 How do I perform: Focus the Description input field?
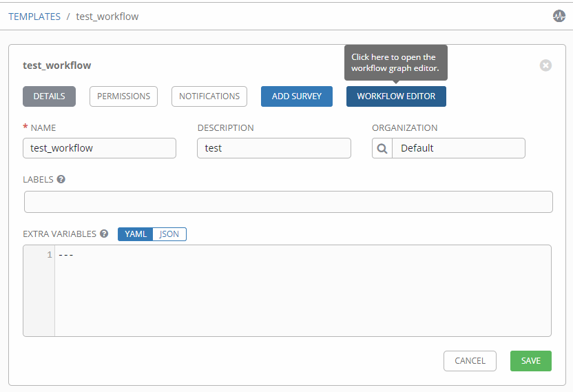274,148
